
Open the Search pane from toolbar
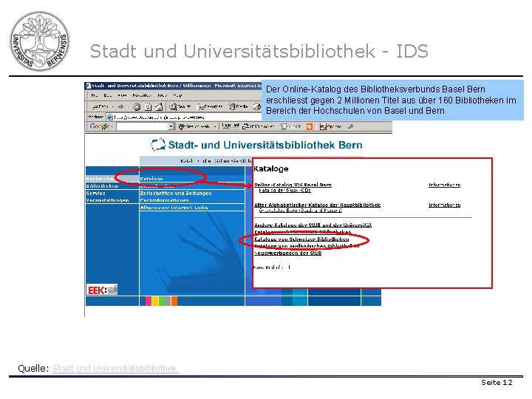point(180,107)
